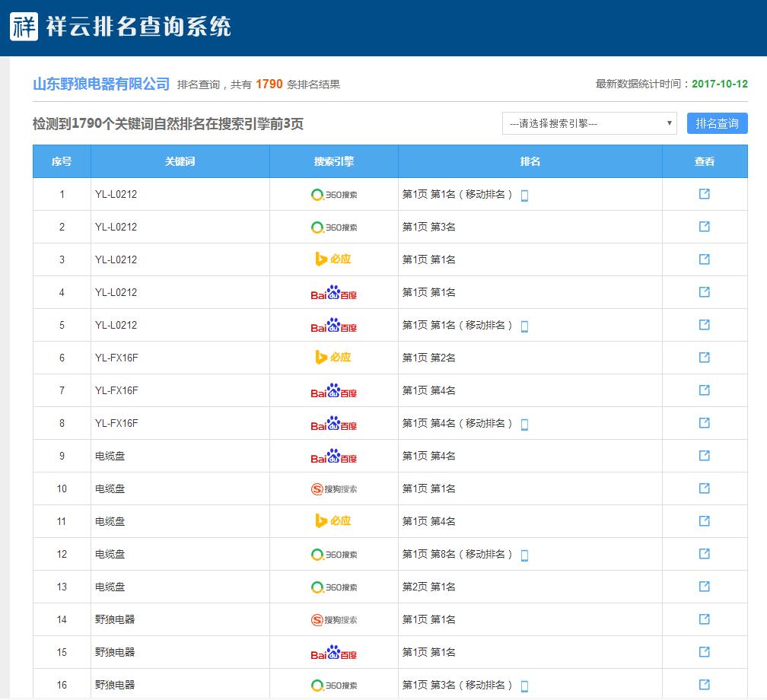Open view icon for row 12
Image resolution: width=767 pixels, height=700 pixels.
coord(705,554)
